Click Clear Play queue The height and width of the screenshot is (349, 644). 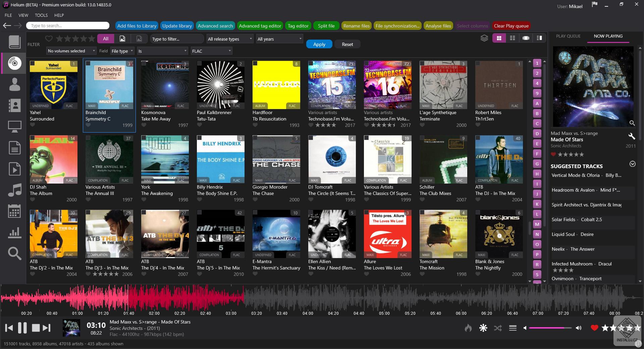[511, 26]
